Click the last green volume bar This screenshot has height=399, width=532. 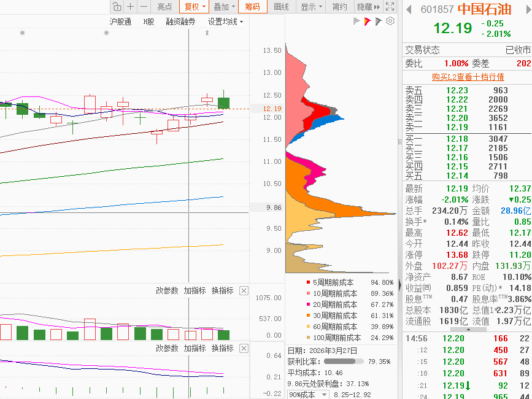click(223, 335)
